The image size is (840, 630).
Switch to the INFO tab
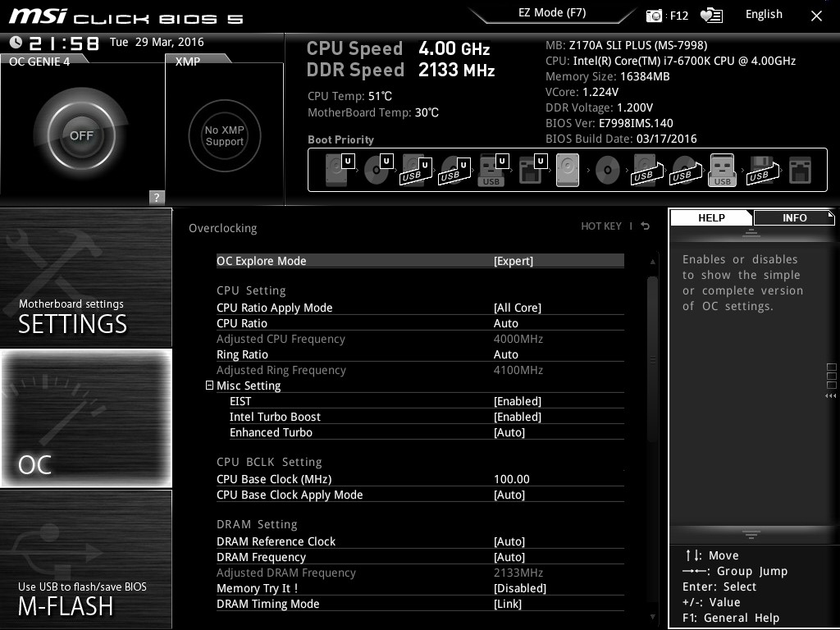[x=794, y=217]
